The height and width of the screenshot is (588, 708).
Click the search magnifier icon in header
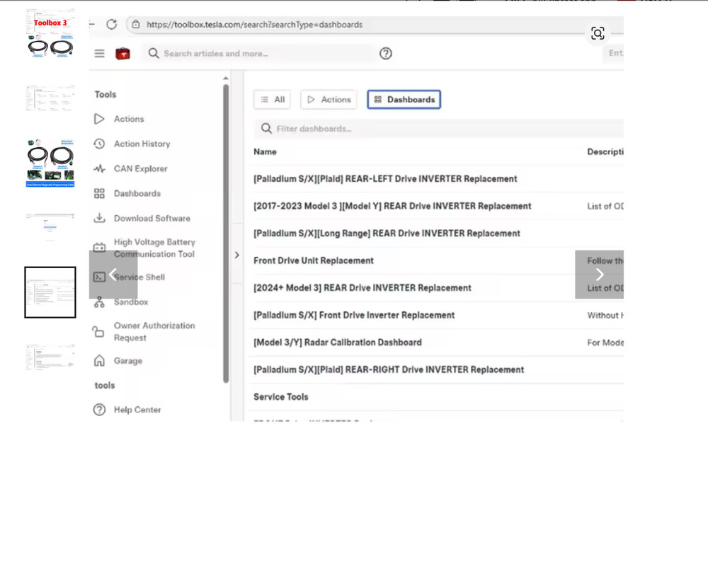point(154,53)
